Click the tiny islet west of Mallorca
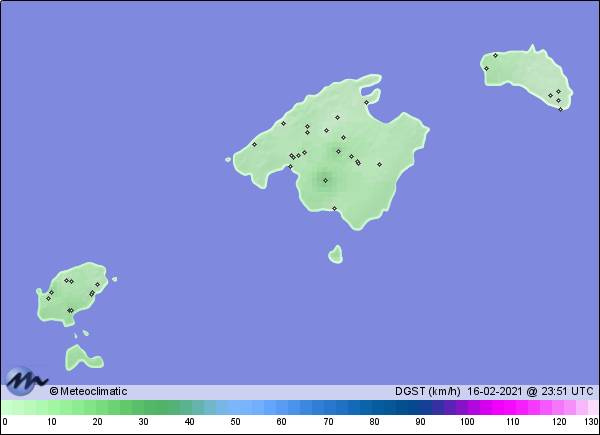This screenshot has height=435, width=600. tap(228, 160)
